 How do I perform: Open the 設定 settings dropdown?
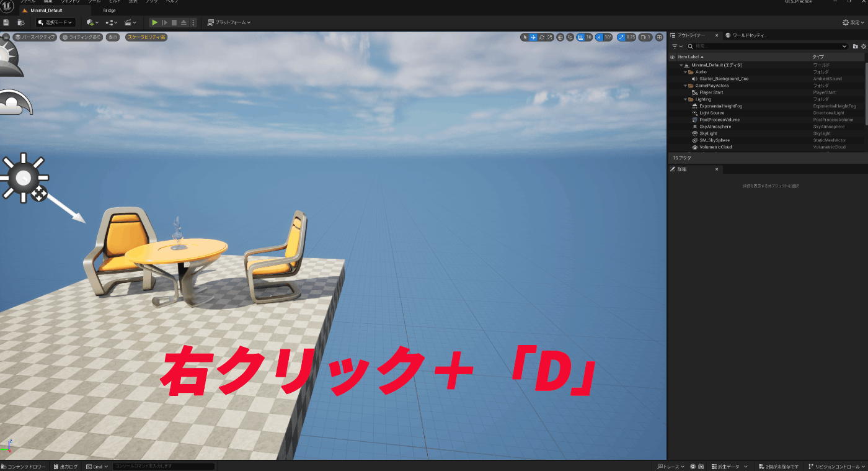pyautogui.click(x=854, y=22)
